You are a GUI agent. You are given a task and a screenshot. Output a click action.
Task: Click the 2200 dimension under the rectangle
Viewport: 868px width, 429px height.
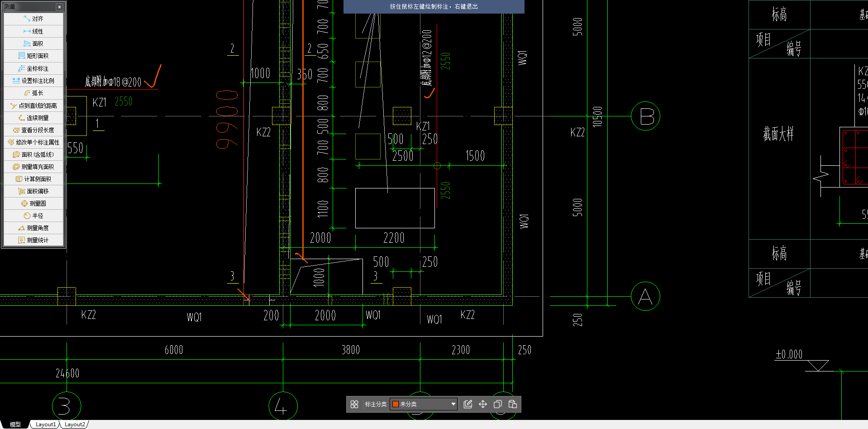tap(394, 238)
